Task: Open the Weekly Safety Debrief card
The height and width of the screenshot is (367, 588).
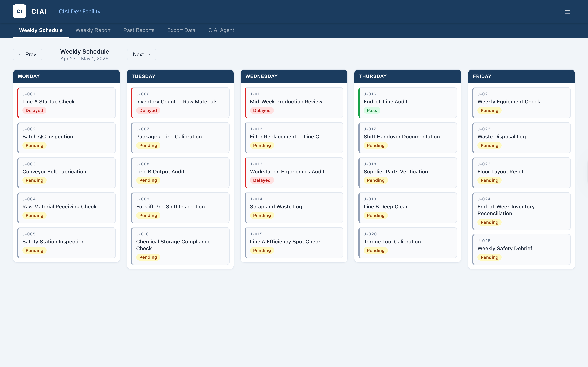Action: [522, 249]
